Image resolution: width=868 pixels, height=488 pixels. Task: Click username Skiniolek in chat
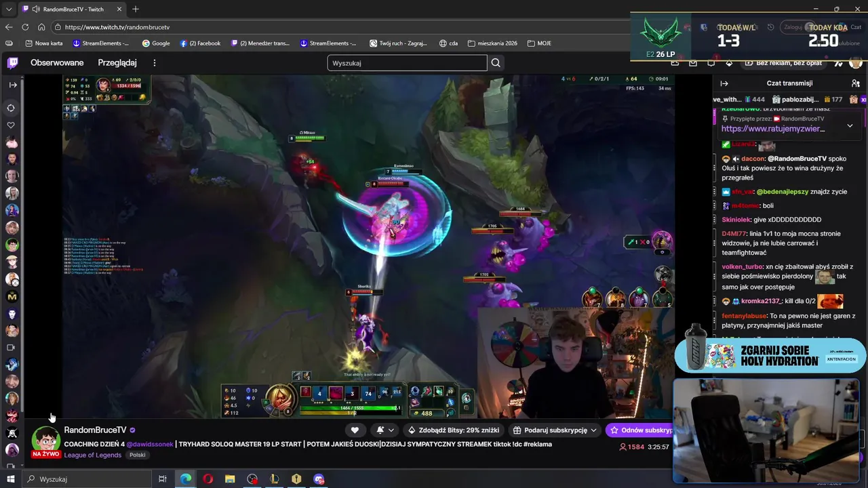[735, 220]
